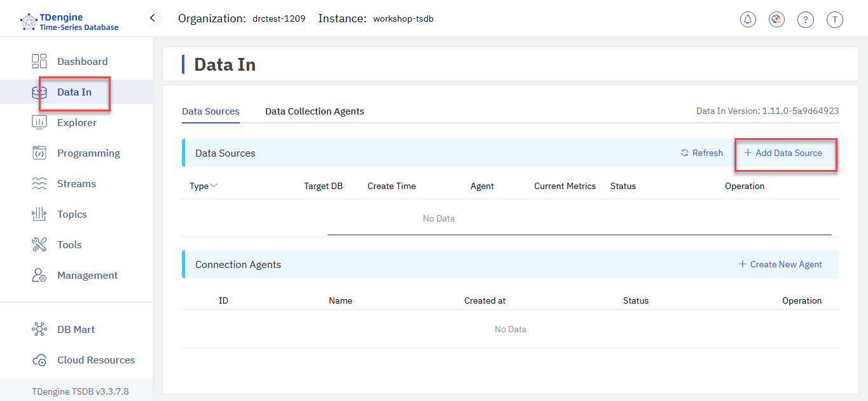Image resolution: width=868 pixels, height=401 pixels.
Task: Open the user avatar T icon
Action: pos(835,20)
